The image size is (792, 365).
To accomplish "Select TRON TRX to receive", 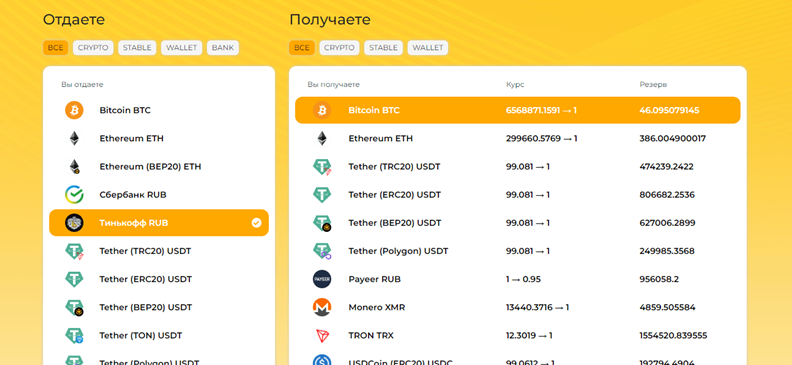I will (518, 336).
